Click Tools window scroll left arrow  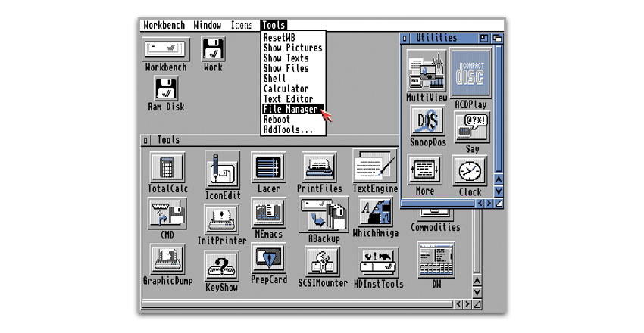pyautogui.click(x=459, y=304)
